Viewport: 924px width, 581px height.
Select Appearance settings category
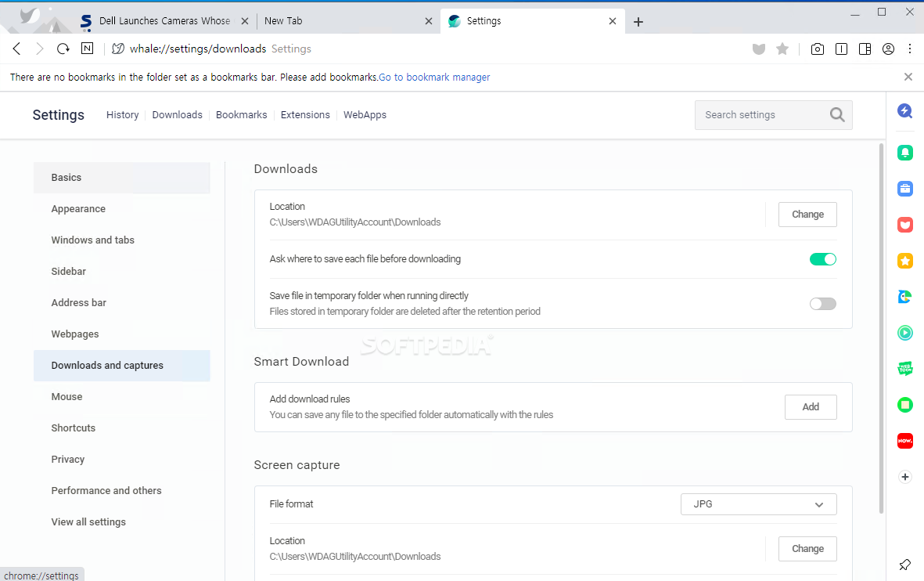click(122, 209)
